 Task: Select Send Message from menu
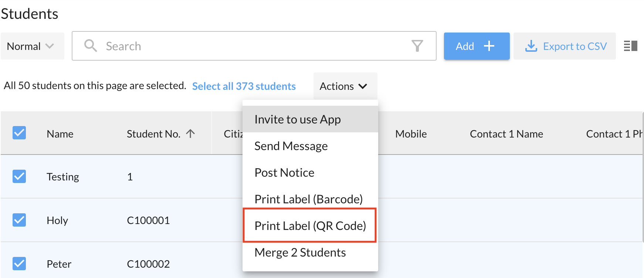291,146
